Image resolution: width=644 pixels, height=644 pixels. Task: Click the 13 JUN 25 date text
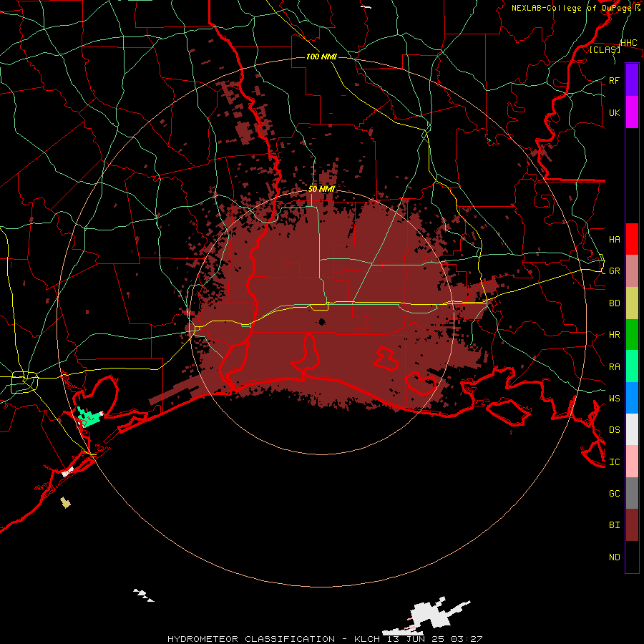coord(416,639)
